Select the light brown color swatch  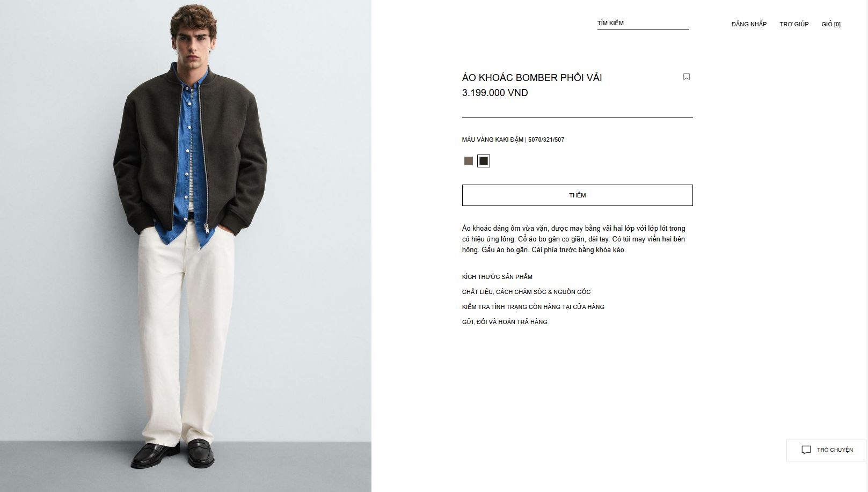point(469,161)
